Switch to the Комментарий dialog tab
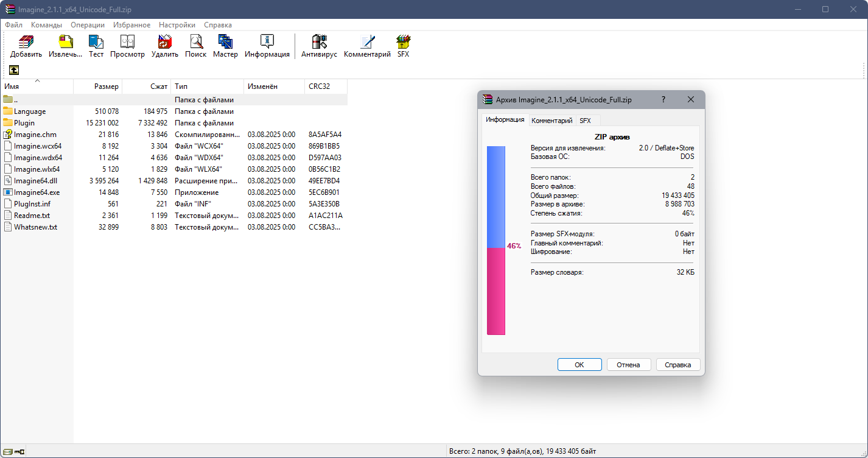This screenshot has width=868, height=458. click(552, 121)
